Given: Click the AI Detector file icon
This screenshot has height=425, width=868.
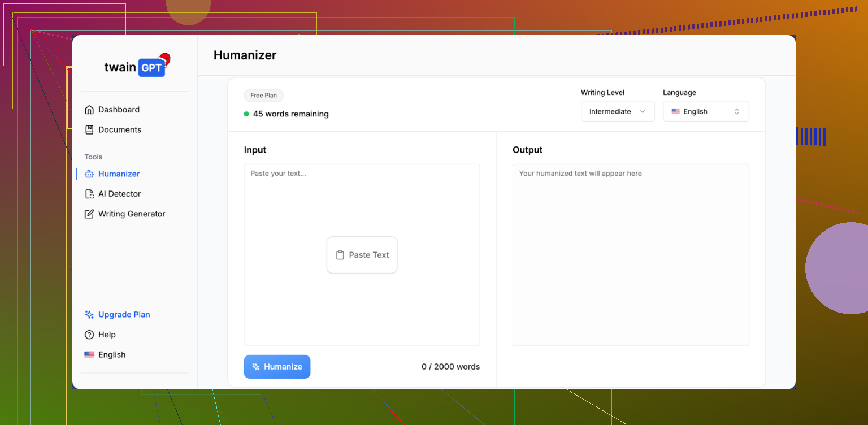Looking at the screenshot, I should (x=89, y=194).
